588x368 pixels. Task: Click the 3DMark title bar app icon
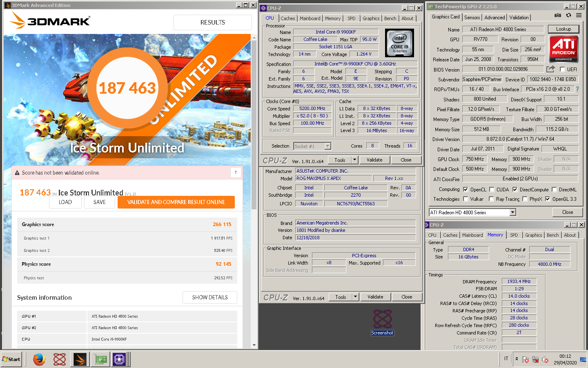pos(7,5)
